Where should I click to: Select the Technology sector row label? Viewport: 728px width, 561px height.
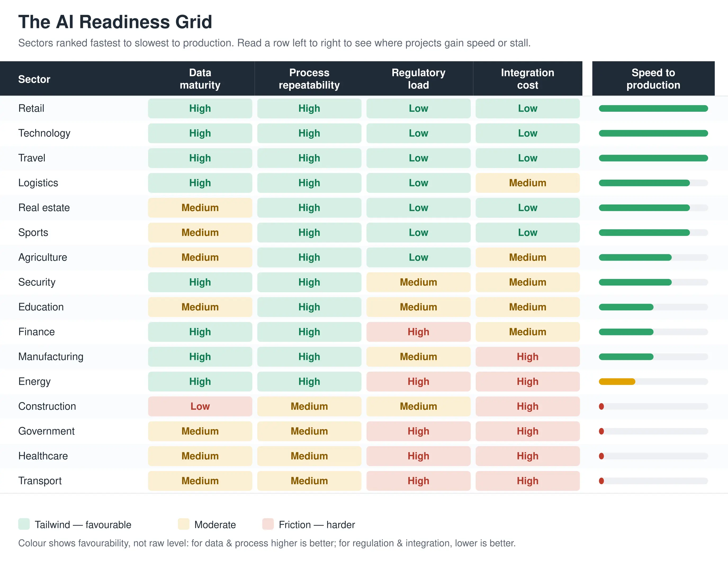pyautogui.click(x=44, y=133)
